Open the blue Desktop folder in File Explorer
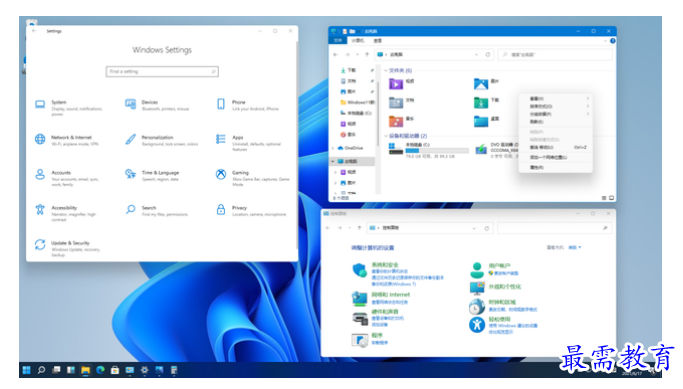The image size is (683, 389). (x=481, y=121)
